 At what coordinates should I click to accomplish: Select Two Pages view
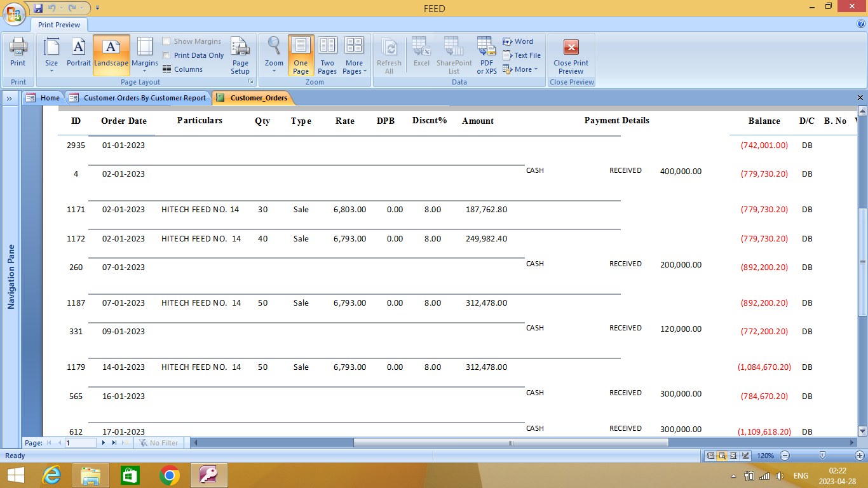(327, 55)
